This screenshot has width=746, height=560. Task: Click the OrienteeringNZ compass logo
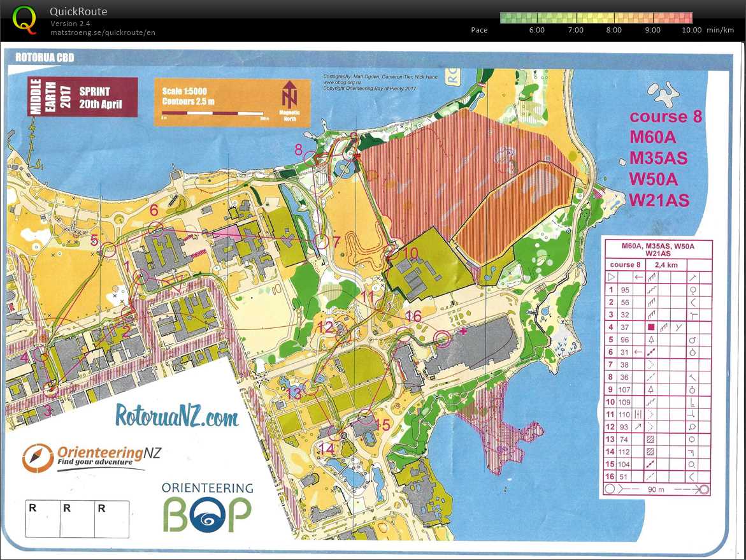tap(36, 457)
